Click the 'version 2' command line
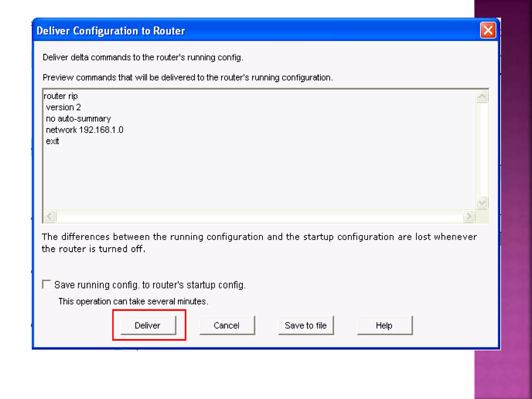The height and width of the screenshot is (399, 532). [63, 107]
